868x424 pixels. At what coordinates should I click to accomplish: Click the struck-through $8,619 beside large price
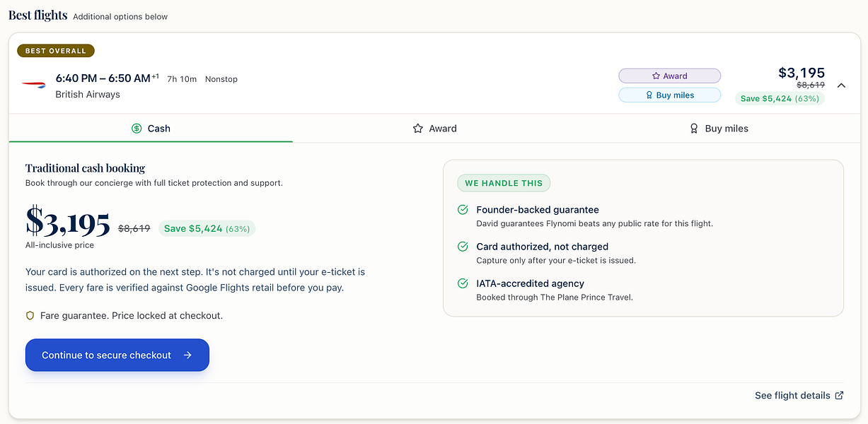(x=134, y=228)
